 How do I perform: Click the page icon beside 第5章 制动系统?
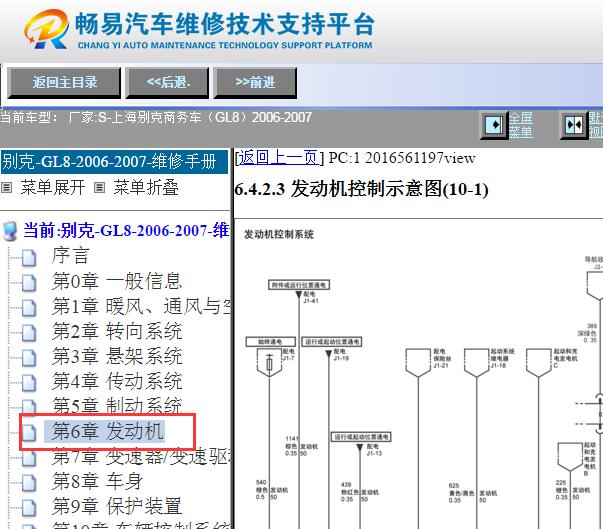point(29,407)
